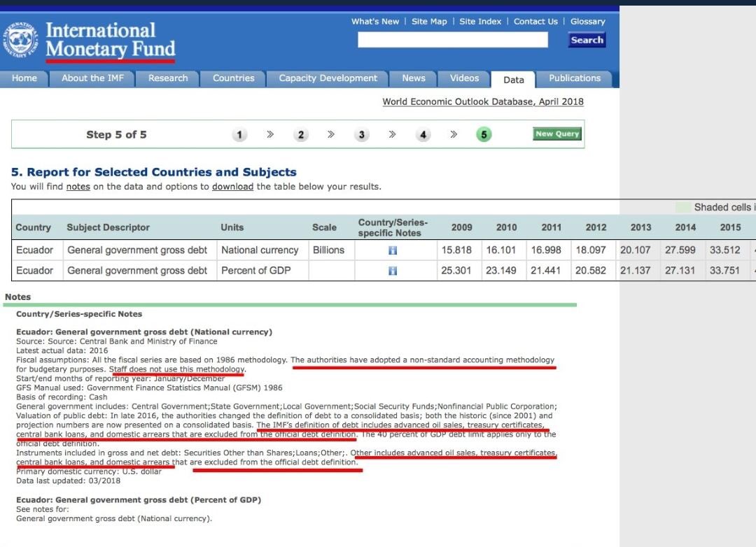Click the International Monetary Fund title text
This screenshot has width=756, height=547.
coord(111,39)
